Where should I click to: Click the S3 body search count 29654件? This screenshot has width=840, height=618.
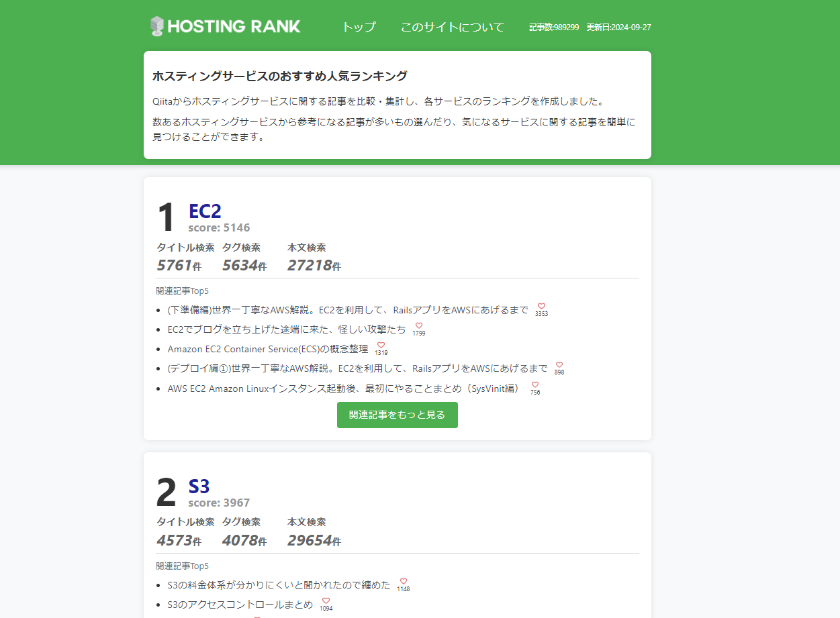[x=314, y=540]
